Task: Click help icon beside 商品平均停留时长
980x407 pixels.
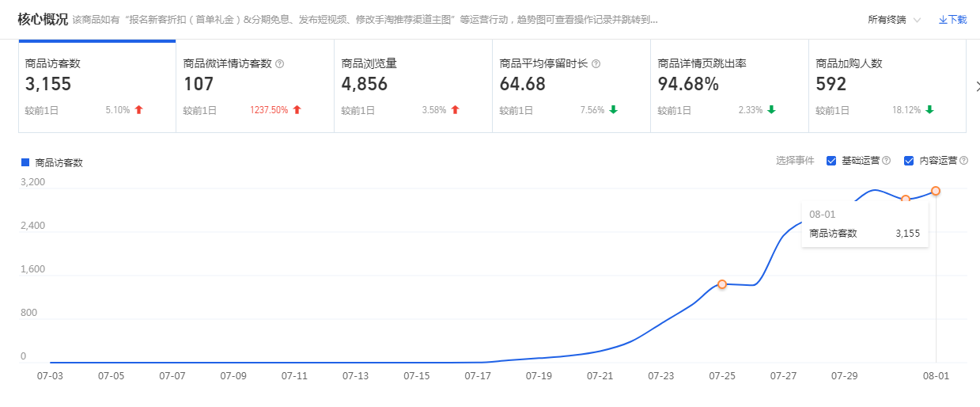Action: (x=596, y=63)
